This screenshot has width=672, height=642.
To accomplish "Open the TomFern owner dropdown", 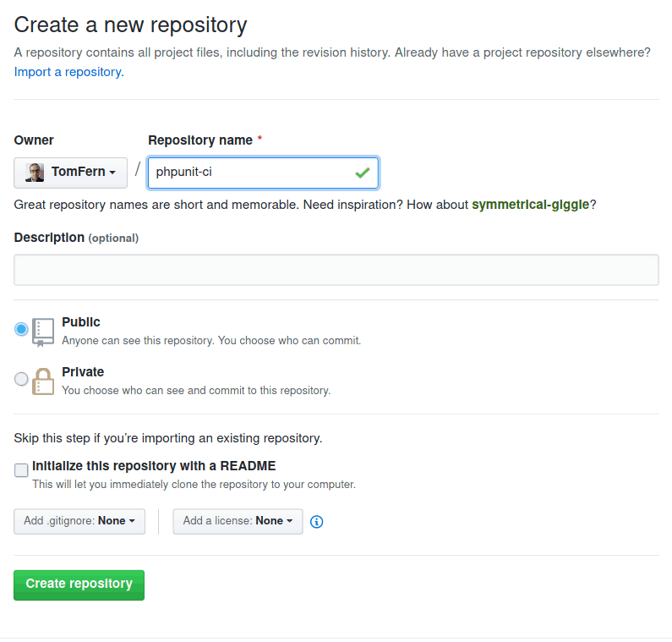I will 71,173.
